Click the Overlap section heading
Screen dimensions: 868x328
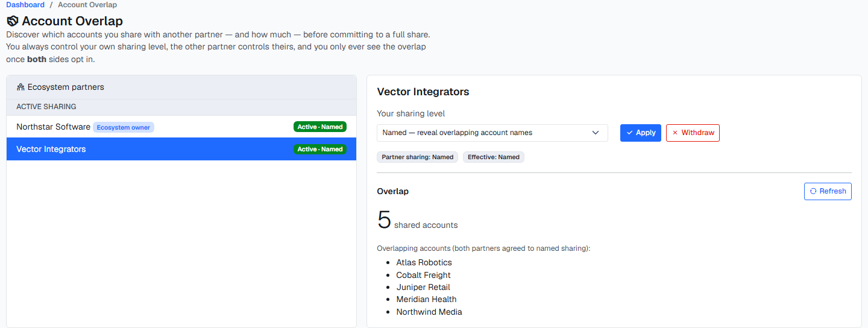point(392,191)
